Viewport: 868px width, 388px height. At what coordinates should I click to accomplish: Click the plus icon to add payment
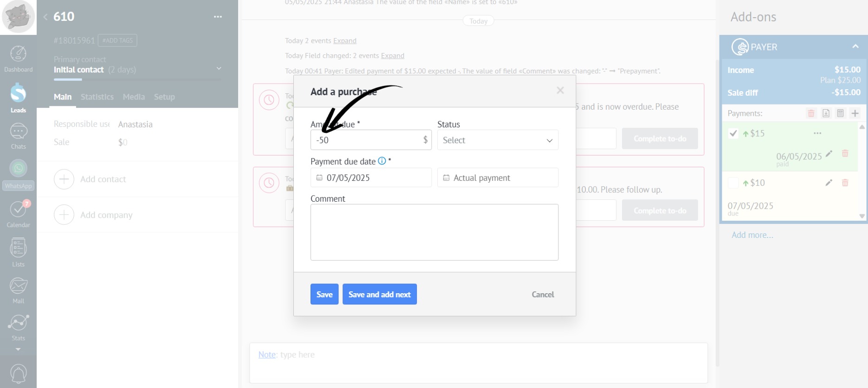pos(855,113)
